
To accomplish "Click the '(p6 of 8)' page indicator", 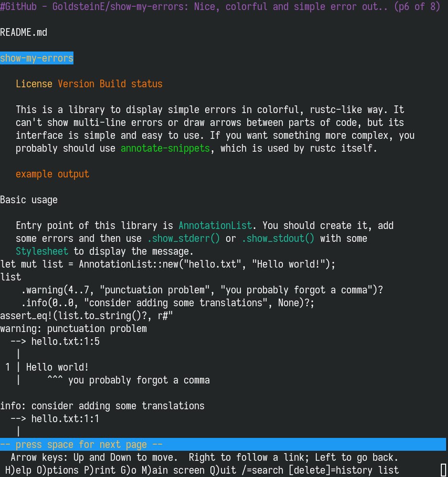I will pos(417,6).
